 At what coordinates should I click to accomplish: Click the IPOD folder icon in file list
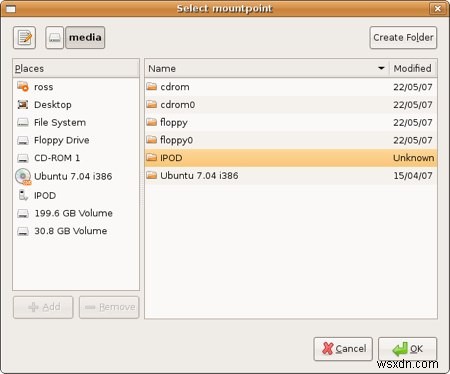pyautogui.click(x=152, y=158)
